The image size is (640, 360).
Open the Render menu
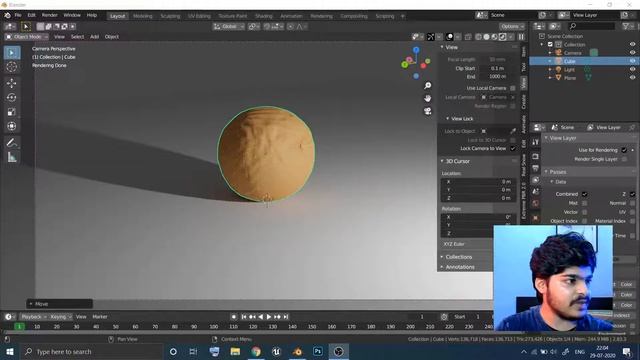coord(50,16)
